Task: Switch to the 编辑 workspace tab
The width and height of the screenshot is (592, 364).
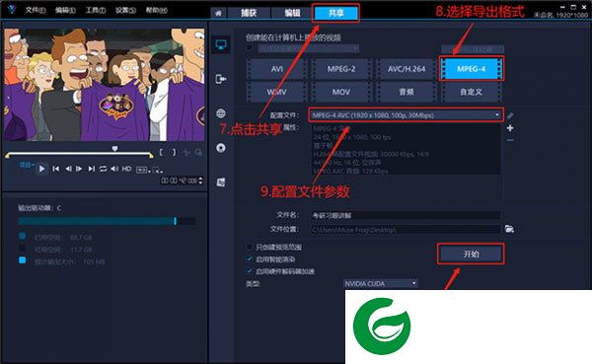Action: click(293, 13)
